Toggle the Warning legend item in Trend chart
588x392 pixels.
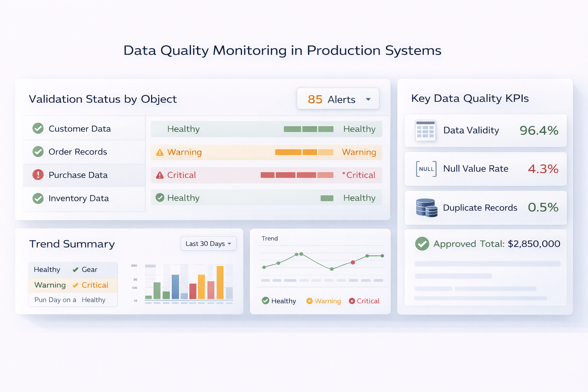(x=323, y=301)
